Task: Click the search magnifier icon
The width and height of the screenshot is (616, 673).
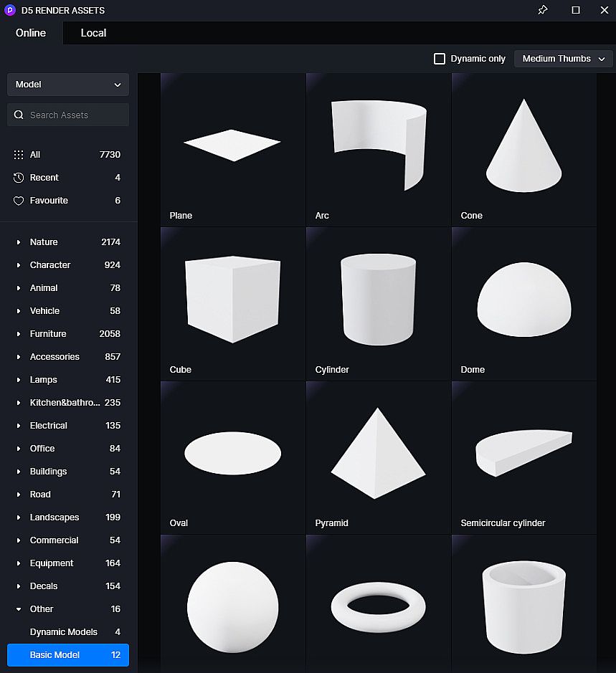Action: [x=19, y=115]
